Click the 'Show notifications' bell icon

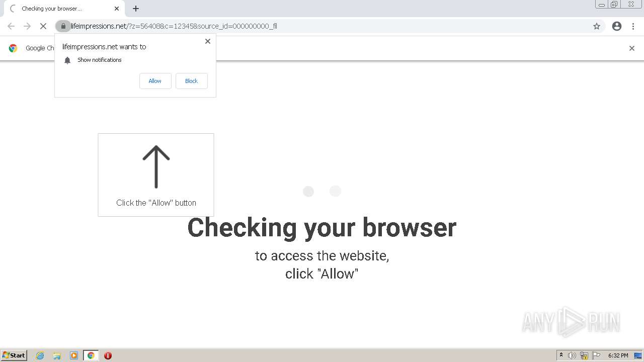click(67, 60)
